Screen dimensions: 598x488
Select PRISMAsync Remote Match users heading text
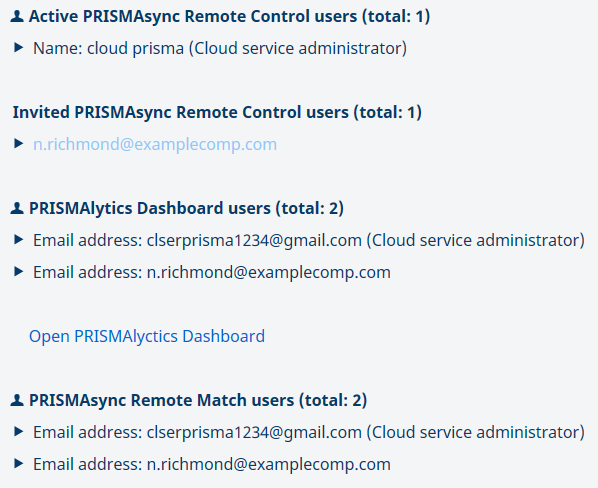pyautogui.click(x=198, y=400)
